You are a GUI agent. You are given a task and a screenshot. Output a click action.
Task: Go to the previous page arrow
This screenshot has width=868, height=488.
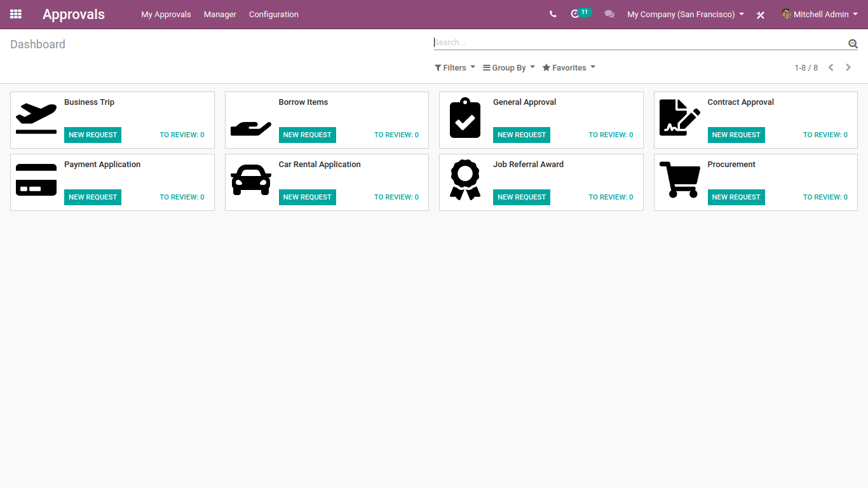point(831,67)
